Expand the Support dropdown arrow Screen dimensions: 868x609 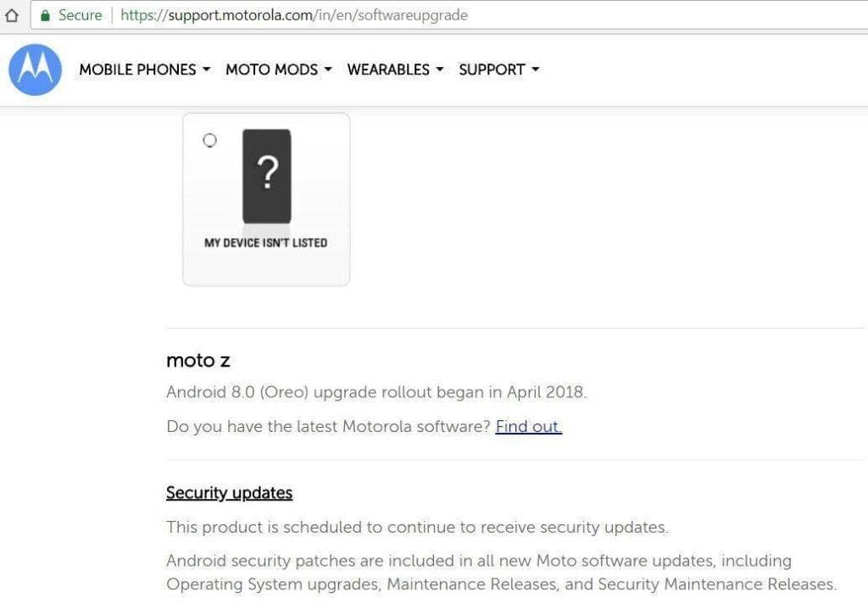(x=536, y=69)
